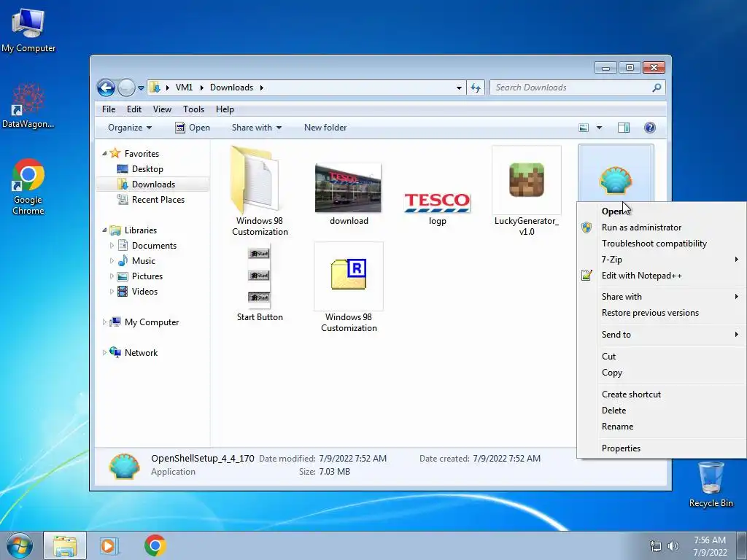Toggle the preview pane
The image size is (747, 560).
(x=624, y=128)
